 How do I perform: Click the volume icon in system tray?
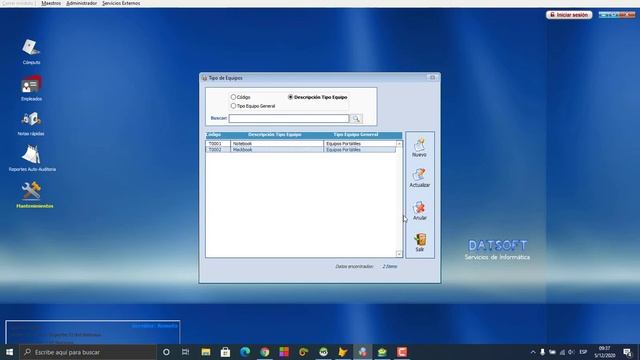pyautogui.click(x=571, y=352)
